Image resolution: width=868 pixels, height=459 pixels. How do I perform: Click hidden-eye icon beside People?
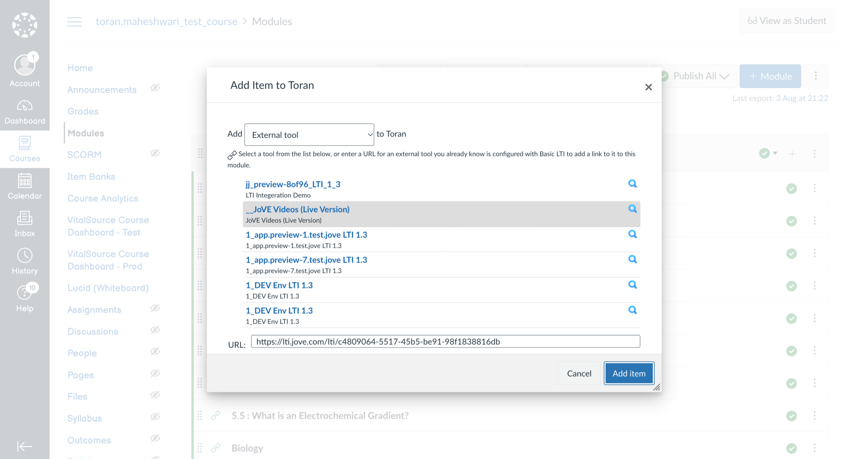[x=155, y=352]
